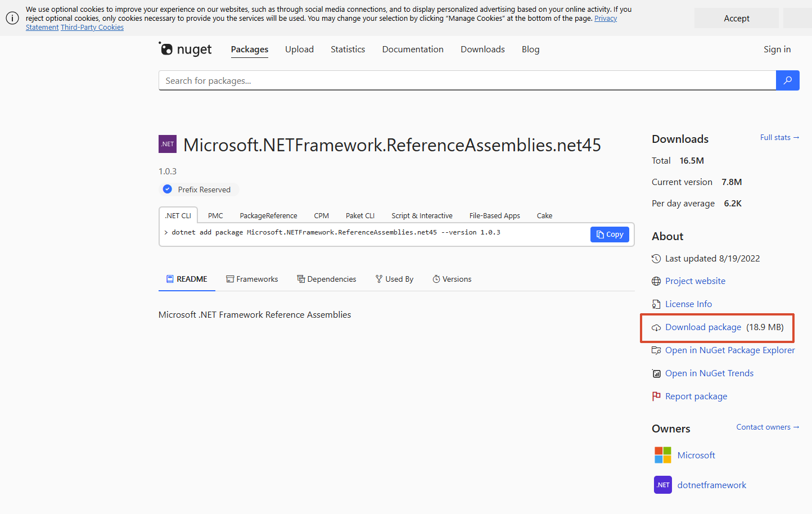812x514 pixels.
Task: Go to the Upload page
Action: click(299, 49)
